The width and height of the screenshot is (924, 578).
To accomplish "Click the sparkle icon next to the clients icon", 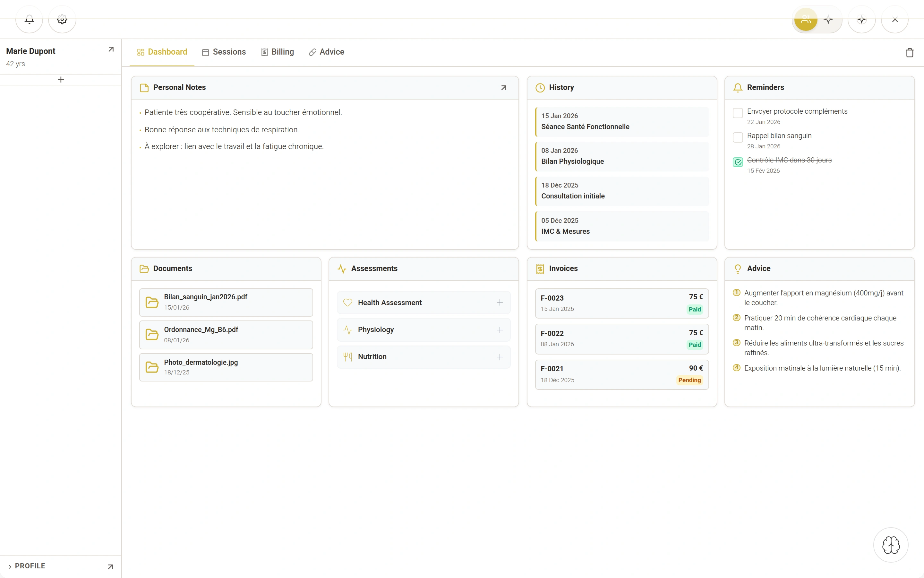I will click(828, 19).
